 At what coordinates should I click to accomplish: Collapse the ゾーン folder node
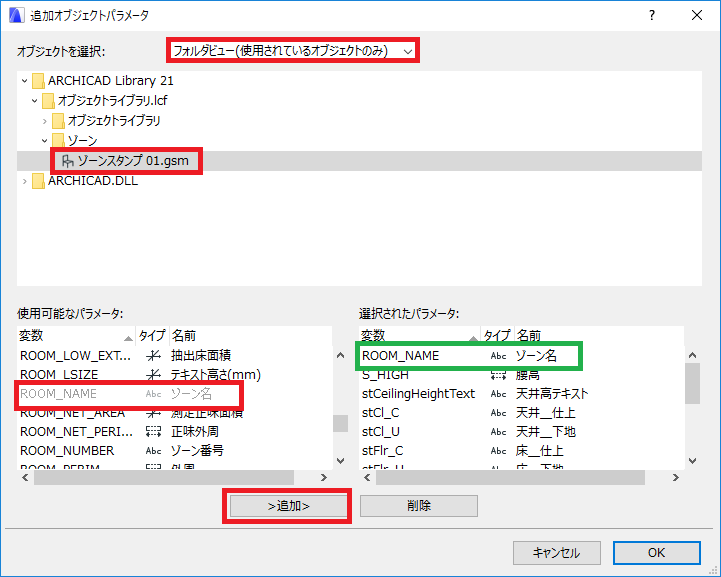tap(45, 141)
